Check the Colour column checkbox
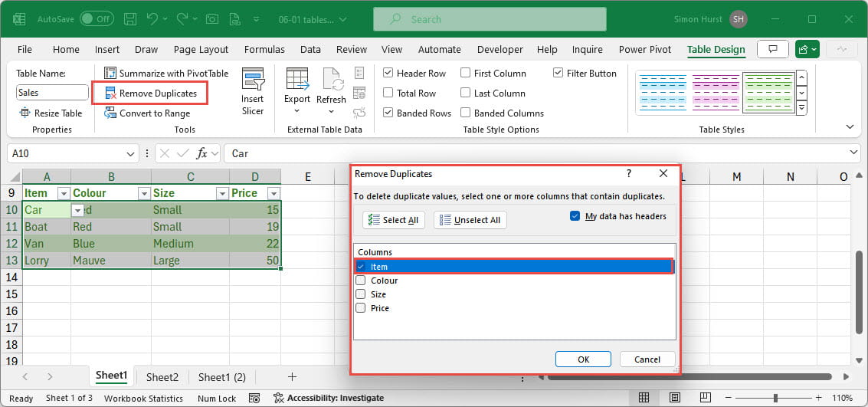Viewport: 868px width, 407px height. click(x=361, y=281)
